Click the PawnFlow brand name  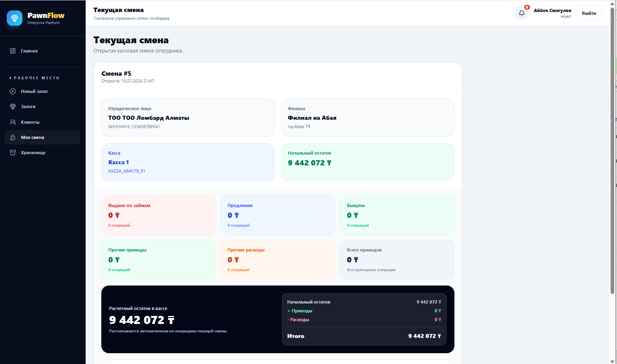[x=46, y=16]
